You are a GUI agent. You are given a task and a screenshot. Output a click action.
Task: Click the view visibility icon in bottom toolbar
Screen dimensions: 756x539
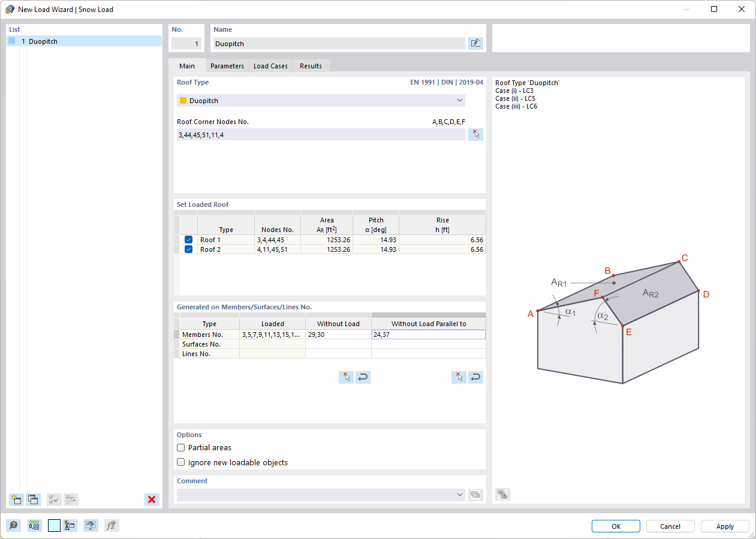[91, 526]
